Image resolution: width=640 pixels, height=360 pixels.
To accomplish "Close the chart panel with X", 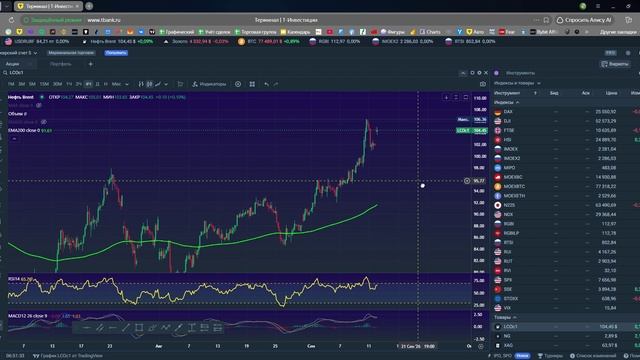I will (486, 73).
